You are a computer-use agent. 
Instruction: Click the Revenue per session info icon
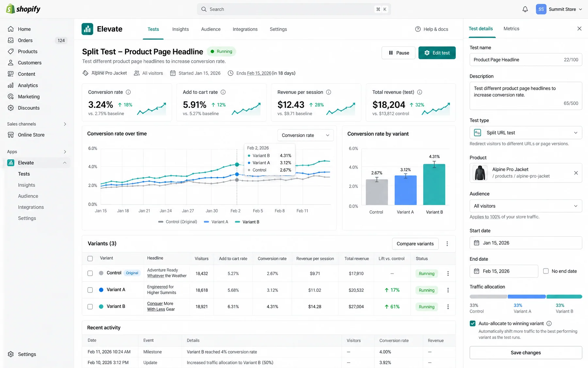pos(329,92)
